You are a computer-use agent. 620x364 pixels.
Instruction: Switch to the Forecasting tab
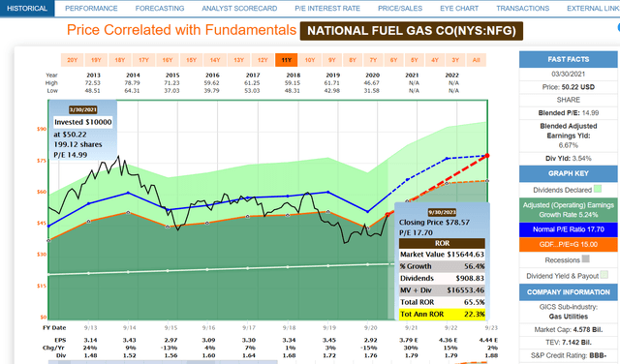160,9
